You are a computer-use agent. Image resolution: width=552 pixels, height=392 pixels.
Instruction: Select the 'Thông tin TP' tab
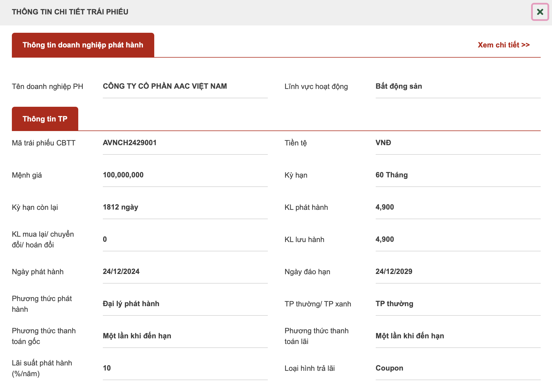(45, 119)
